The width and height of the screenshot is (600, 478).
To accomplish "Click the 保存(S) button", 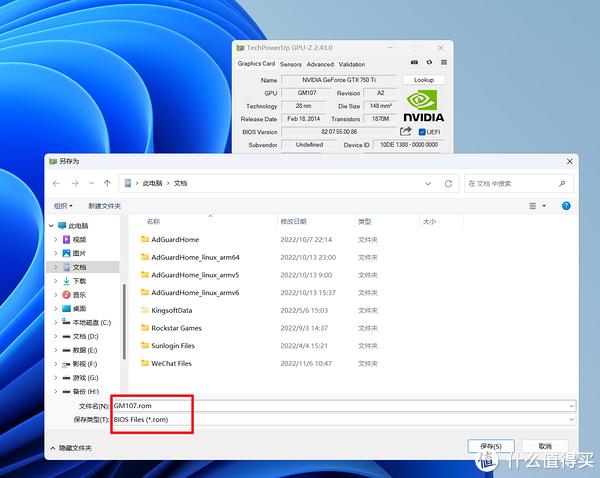I will pyautogui.click(x=491, y=446).
